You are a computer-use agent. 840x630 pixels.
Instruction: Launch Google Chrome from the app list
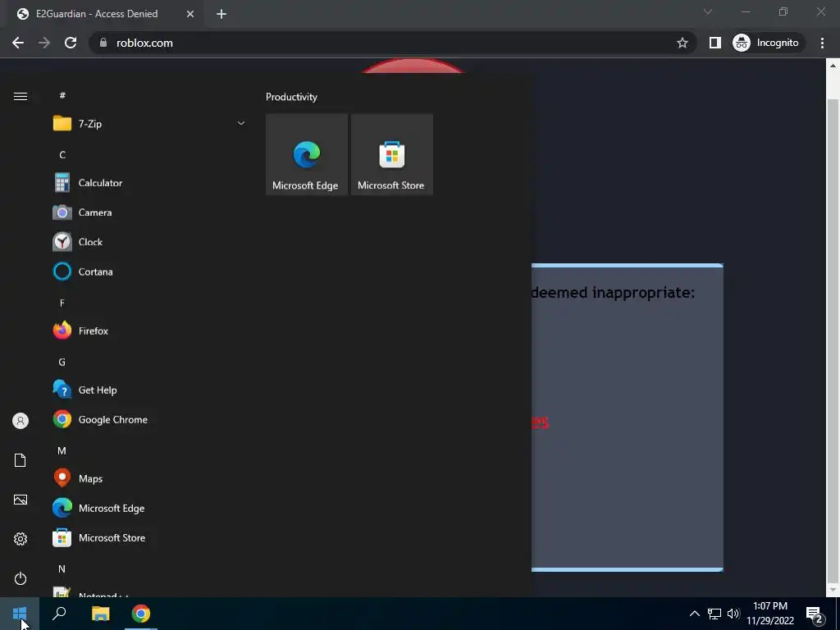[149, 419]
